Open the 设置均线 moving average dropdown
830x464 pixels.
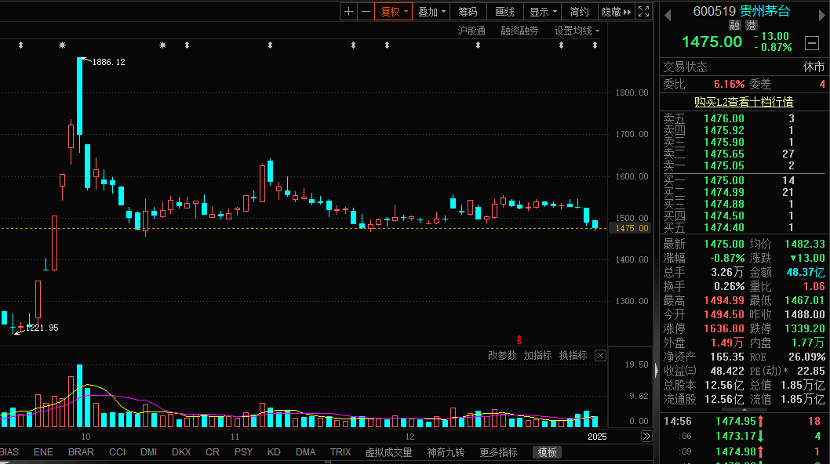pyautogui.click(x=577, y=31)
